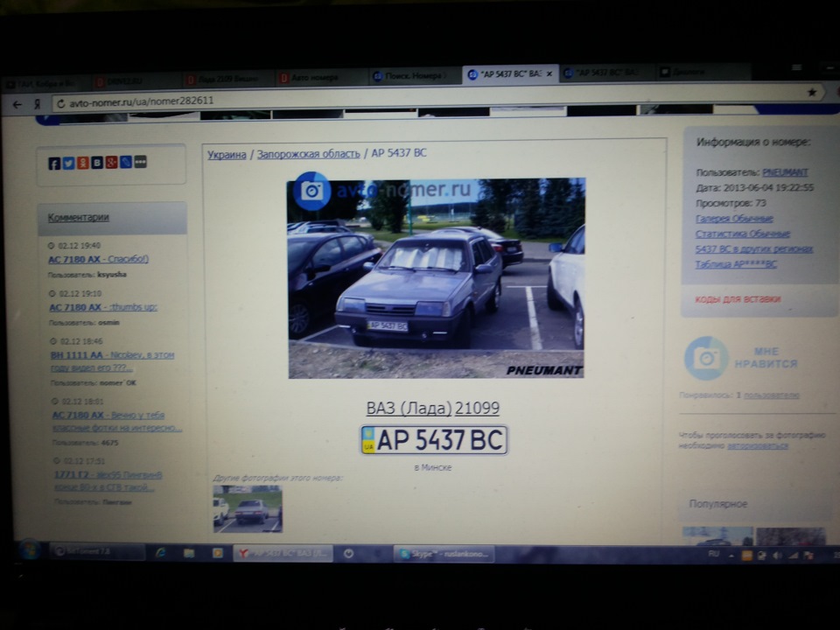The width and height of the screenshot is (840, 630).
Task: Close the active 'AP 5437 BC' tab
Action: point(549,73)
